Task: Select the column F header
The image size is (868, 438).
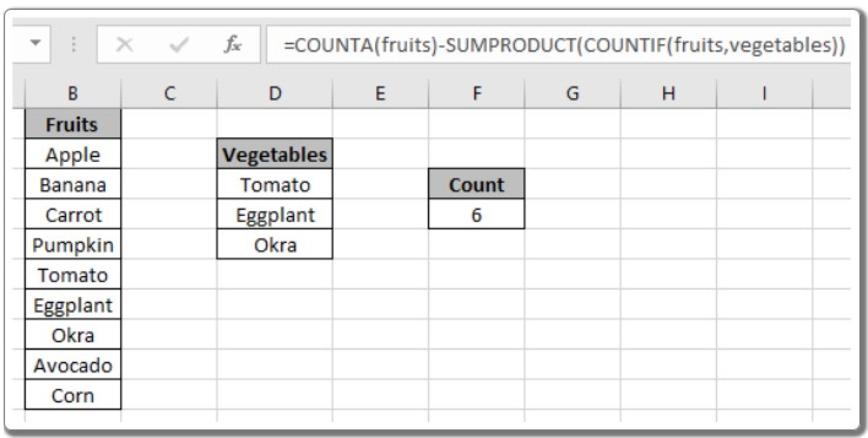Action: point(476,91)
